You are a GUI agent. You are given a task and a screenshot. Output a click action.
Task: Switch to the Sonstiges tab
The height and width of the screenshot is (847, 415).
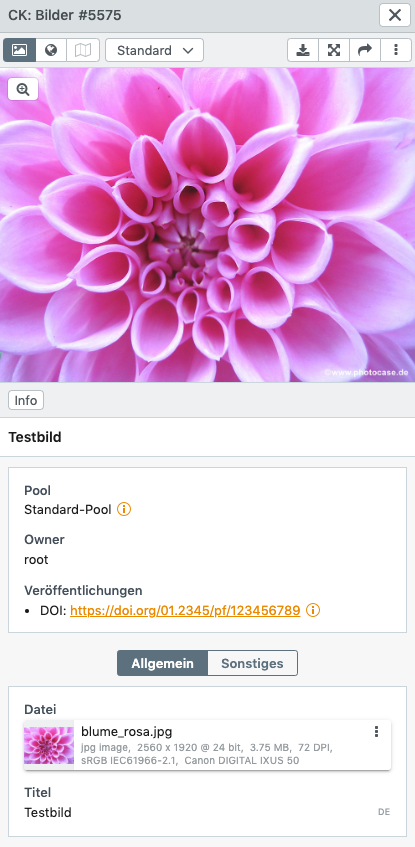[x=252, y=663]
